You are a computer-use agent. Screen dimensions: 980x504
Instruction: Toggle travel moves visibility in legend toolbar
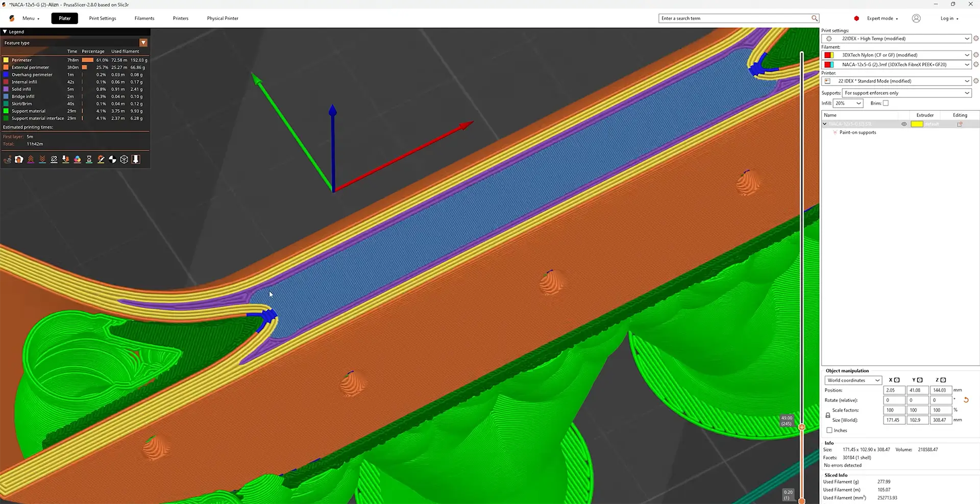[x=7, y=160]
